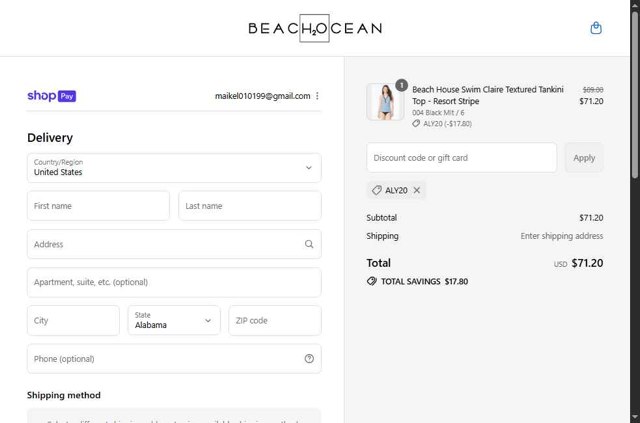Focus the First name field

98,206
